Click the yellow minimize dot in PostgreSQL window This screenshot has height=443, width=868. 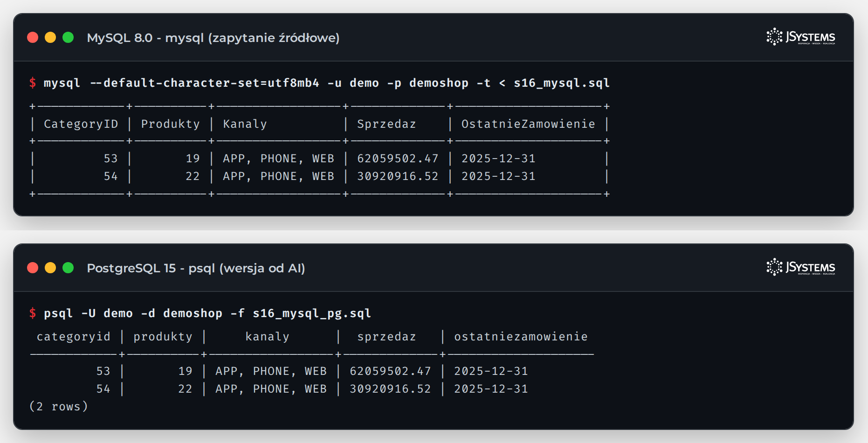(50, 268)
